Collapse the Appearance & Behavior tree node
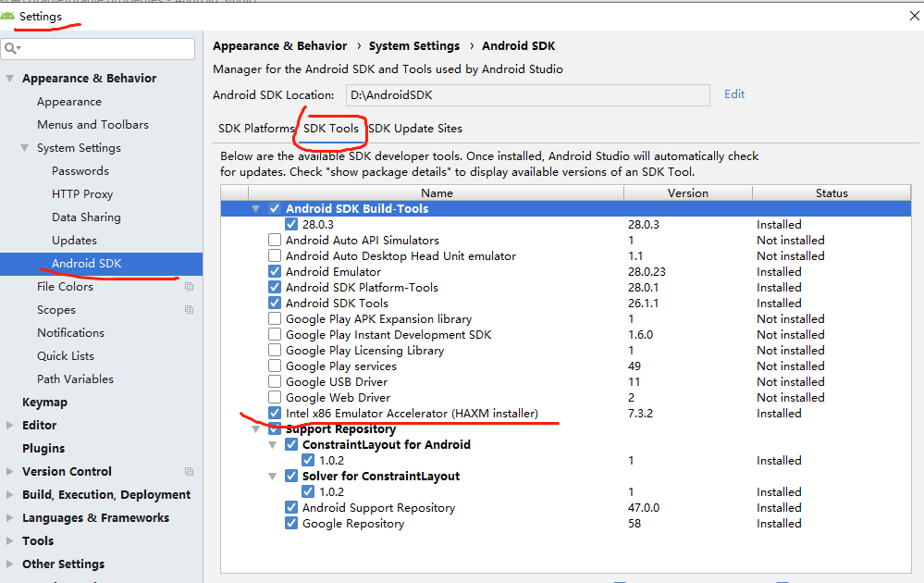This screenshot has height=583, width=924. [x=10, y=79]
